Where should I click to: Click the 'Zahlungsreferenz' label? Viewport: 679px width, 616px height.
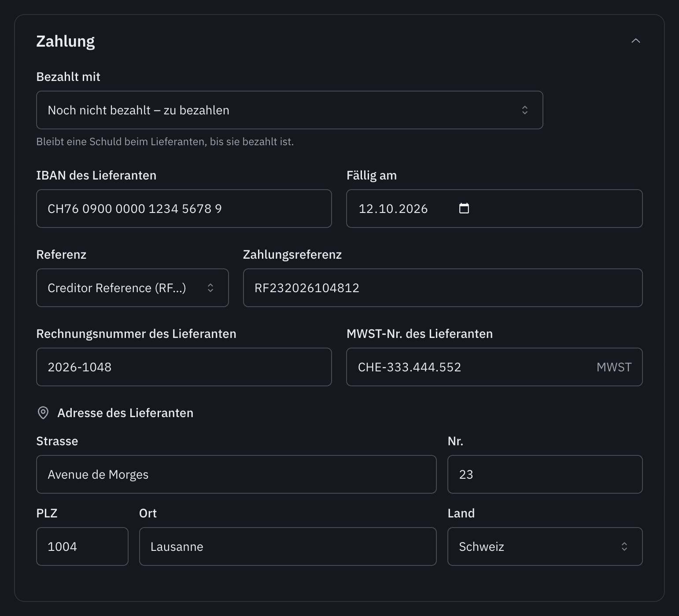pyautogui.click(x=292, y=254)
